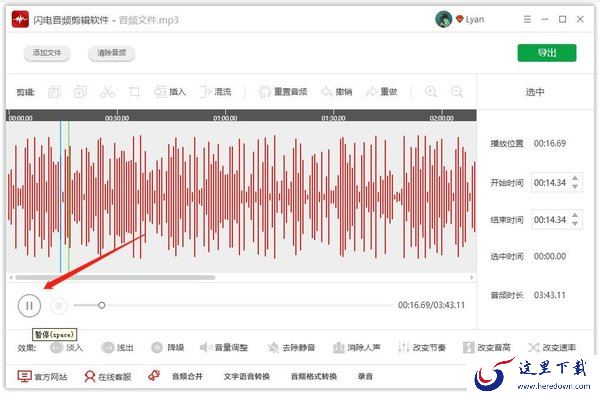600x394 pixels.
Task: Redo with the 重做 button
Action: click(x=382, y=92)
